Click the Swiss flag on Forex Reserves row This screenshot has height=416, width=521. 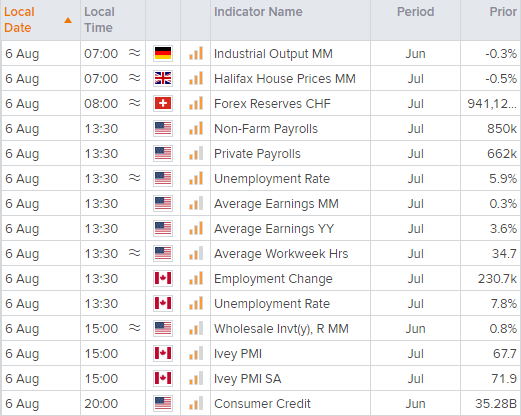tap(163, 103)
